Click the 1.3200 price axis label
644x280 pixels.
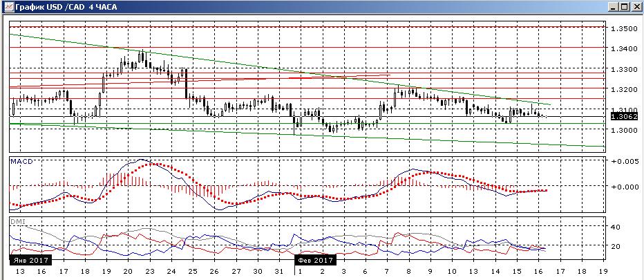(x=624, y=89)
